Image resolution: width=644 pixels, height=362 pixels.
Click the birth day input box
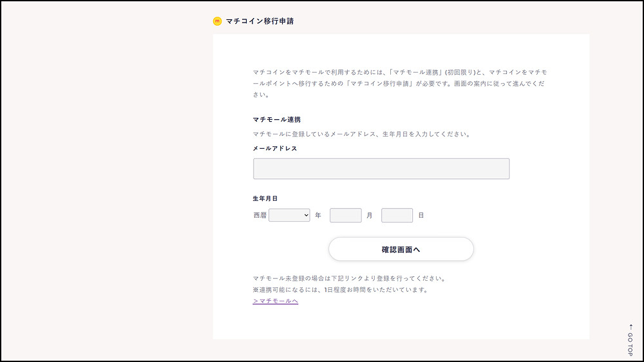[x=397, y=215]
